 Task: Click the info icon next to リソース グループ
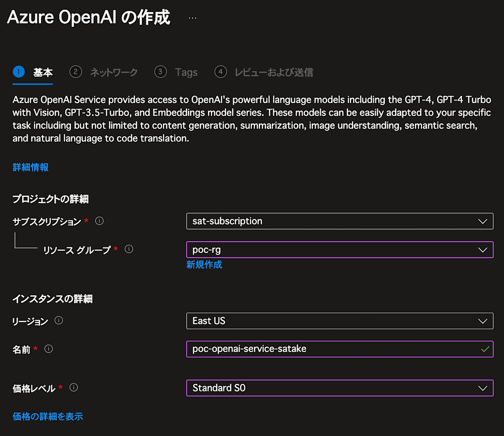(x=129, y=249)
